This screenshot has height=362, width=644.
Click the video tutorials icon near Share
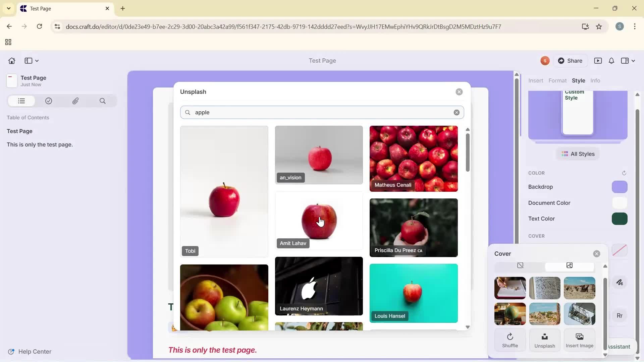tap(598, 61)
